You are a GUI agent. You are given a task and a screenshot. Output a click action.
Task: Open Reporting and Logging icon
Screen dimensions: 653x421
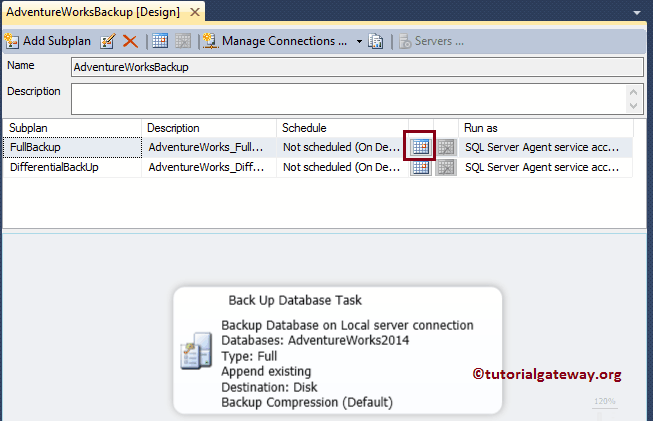click(x=376, y=41)
